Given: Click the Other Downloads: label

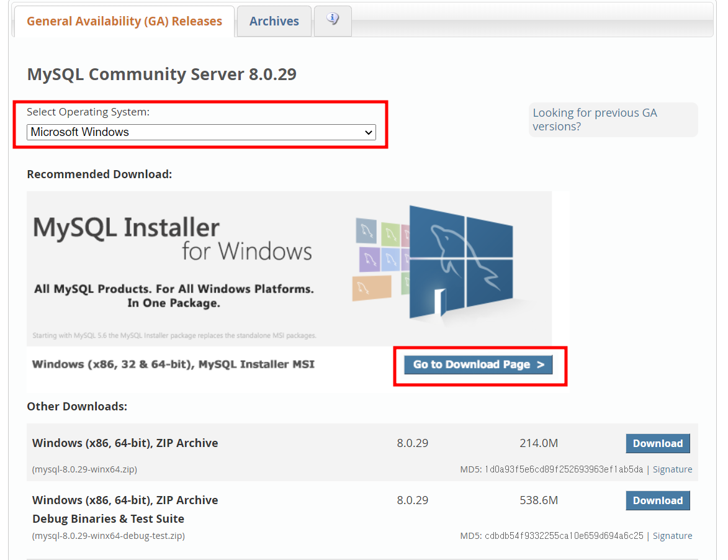Looking at the screenshot, I should 77,407.
